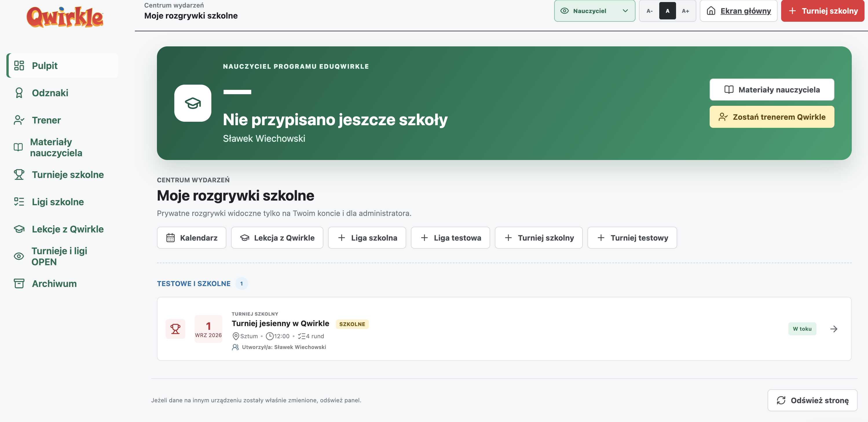This screenshot has height=422, width=868.
Task: Click the Materiały nauczyciela sidebar book icon
Action: pyautogui.click(x=18, y=147)
